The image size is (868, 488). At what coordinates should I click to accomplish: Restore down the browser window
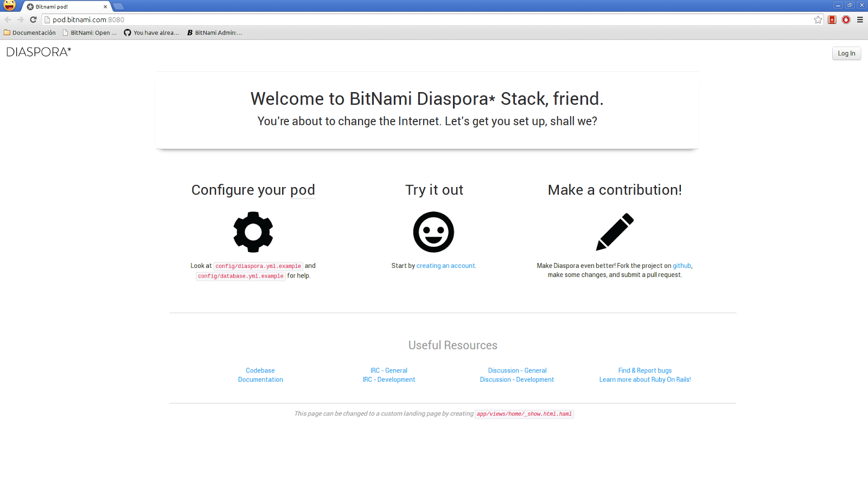coord(850,5)
